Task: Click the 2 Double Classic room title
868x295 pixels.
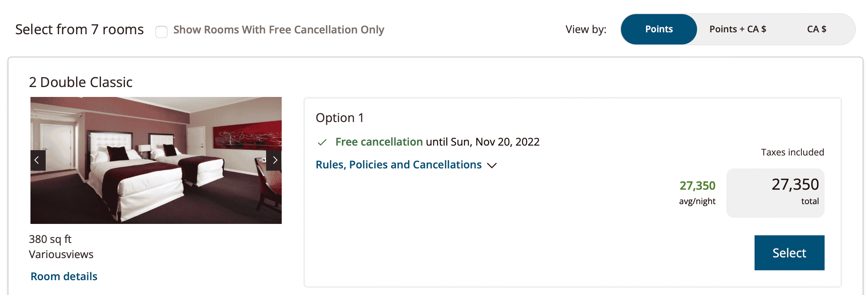Action: tap(81, 82)
